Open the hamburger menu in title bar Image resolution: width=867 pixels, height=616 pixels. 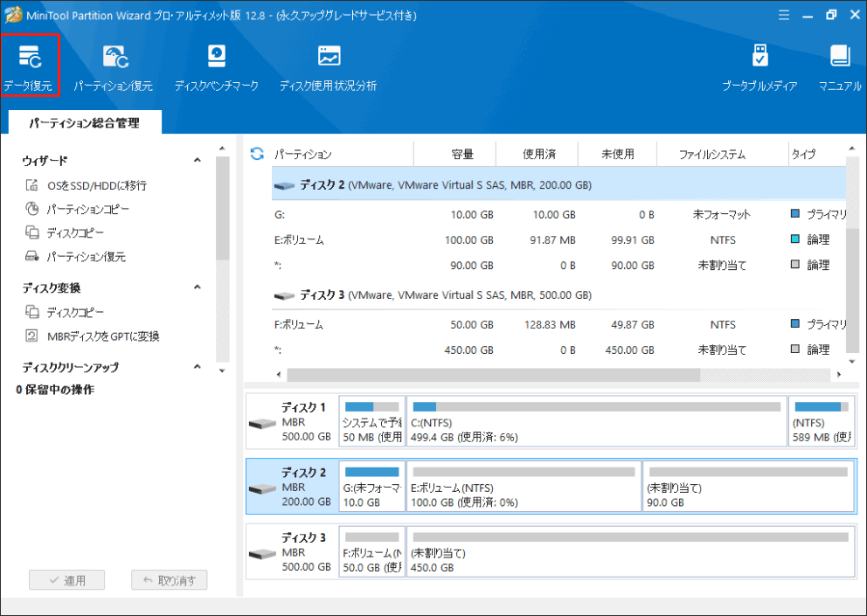point(783,15)
